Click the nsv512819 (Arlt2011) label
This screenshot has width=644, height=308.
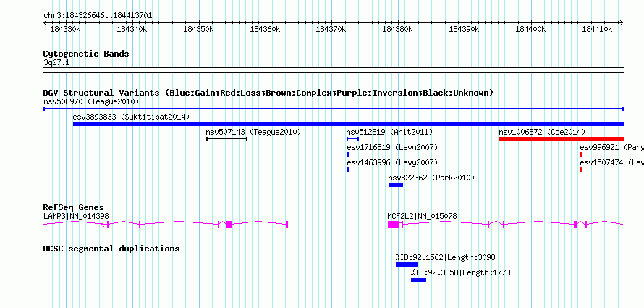click(389, 132)
